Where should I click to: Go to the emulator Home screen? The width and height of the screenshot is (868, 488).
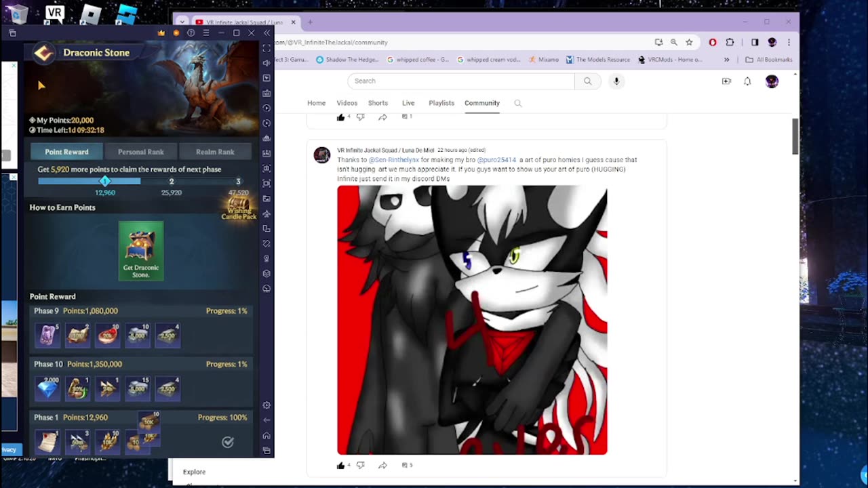[267, 435]
